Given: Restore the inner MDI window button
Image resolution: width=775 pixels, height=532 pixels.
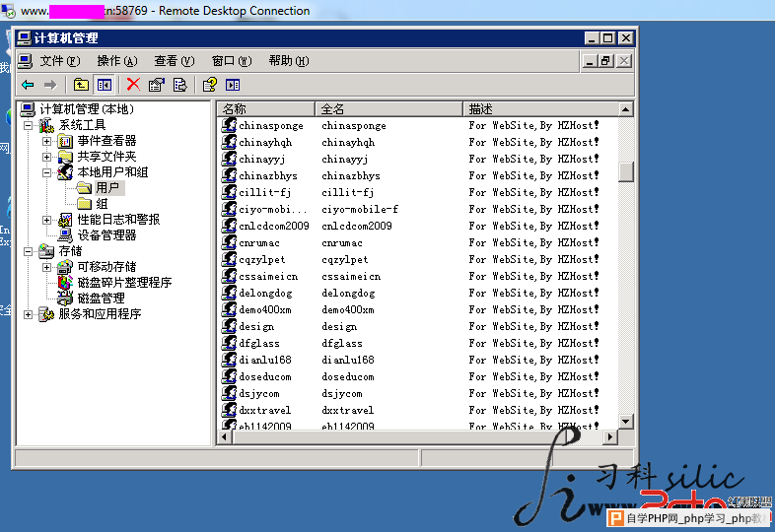Looking at the screenshot, I should [606, 61].
